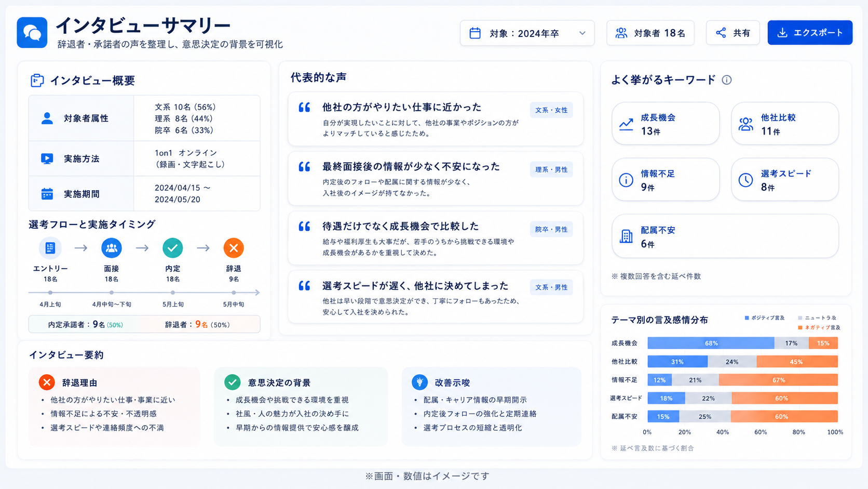
Task: Click the 面接 people step icon
Action: pyautogui.click(x=112, y=248)
